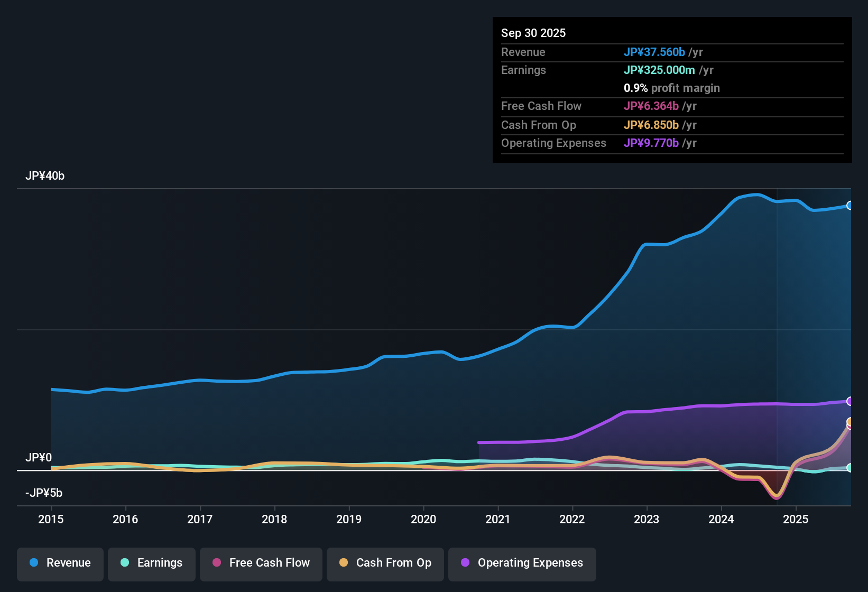This screenshot has height=592, width=868.
Task: Click the JP¥37.560b revenue value
Action: point(654,52)
